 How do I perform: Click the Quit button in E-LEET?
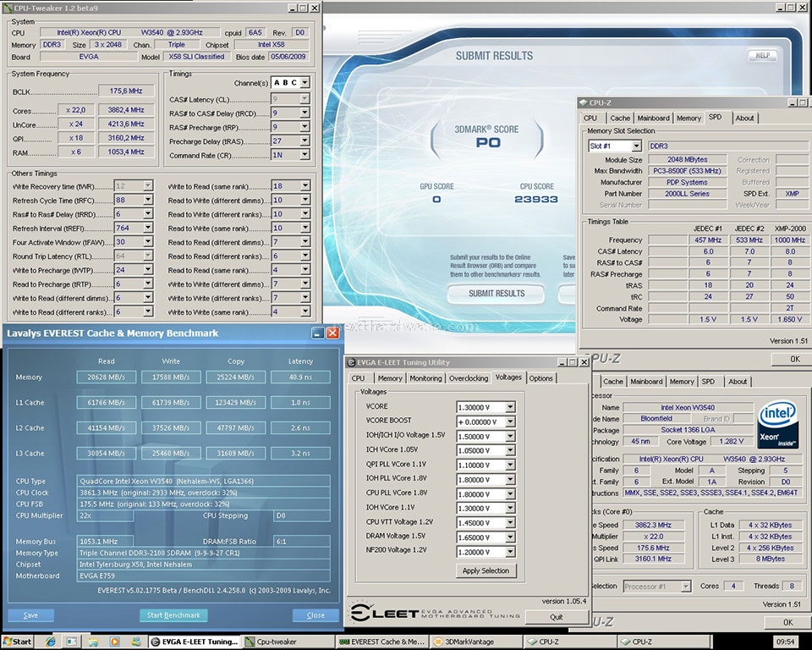point(557,617)
